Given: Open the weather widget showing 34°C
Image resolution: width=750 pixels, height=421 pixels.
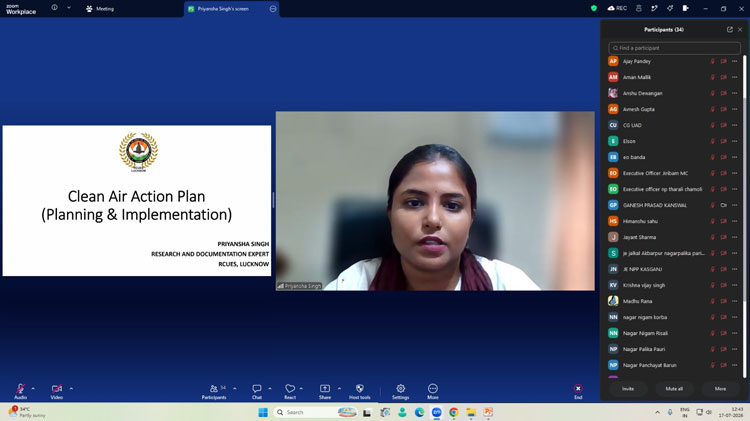Looking at the screenshot, I should pyautogui.click(x=26, y=412).
